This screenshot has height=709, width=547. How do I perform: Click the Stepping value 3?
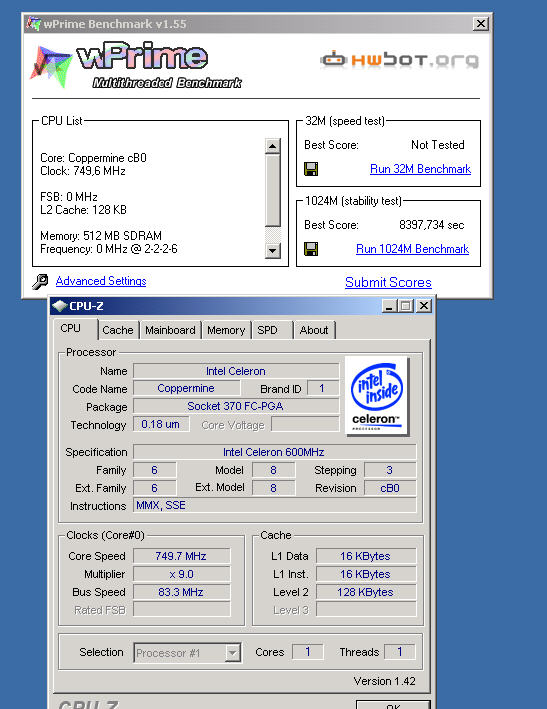[390, 470]
